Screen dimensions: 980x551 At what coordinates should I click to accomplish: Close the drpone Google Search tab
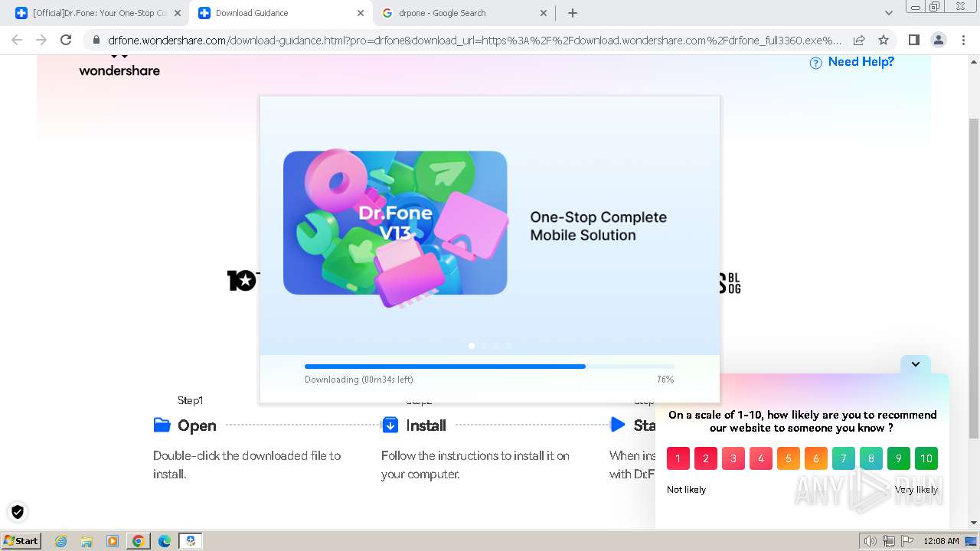543,13
